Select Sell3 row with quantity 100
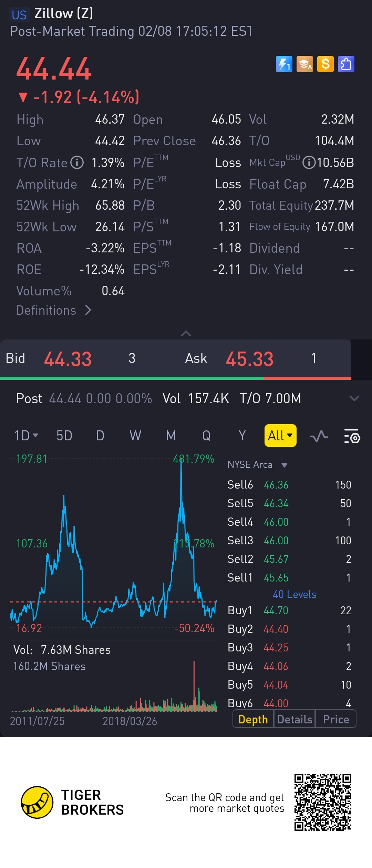The width and height of the screenshot is (372, 868). click(289, 541)
